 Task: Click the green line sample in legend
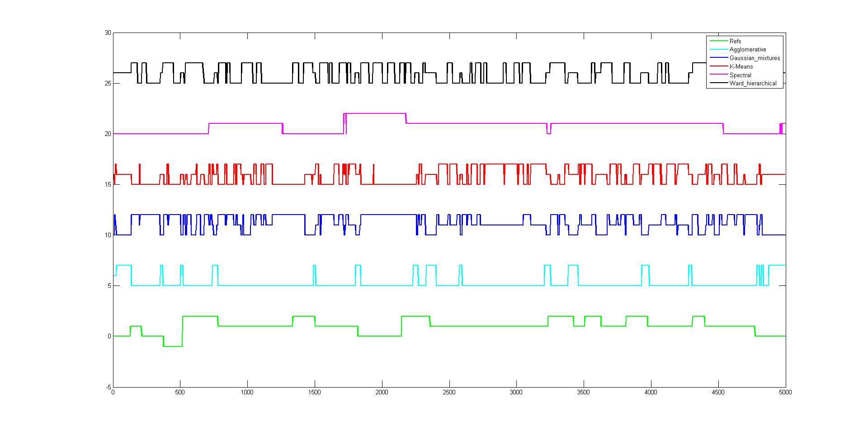click(x=718, y=41)
